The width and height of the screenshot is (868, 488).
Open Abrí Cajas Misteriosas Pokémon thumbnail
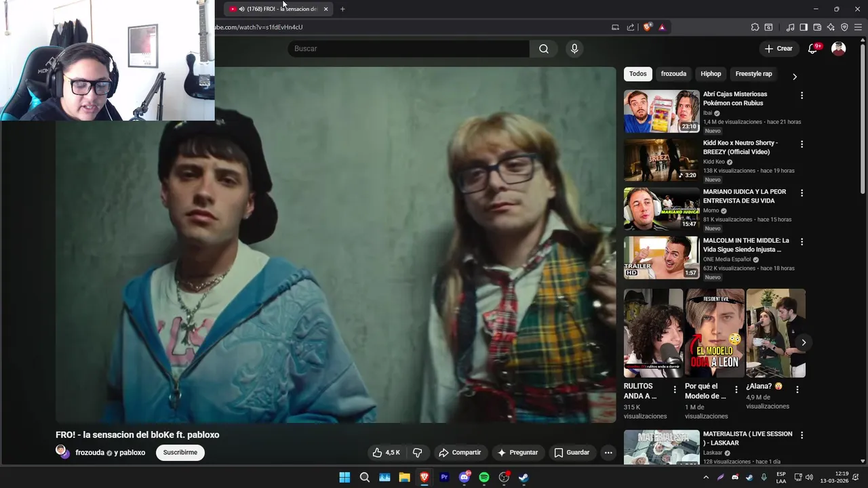click(x=661, y=111)
